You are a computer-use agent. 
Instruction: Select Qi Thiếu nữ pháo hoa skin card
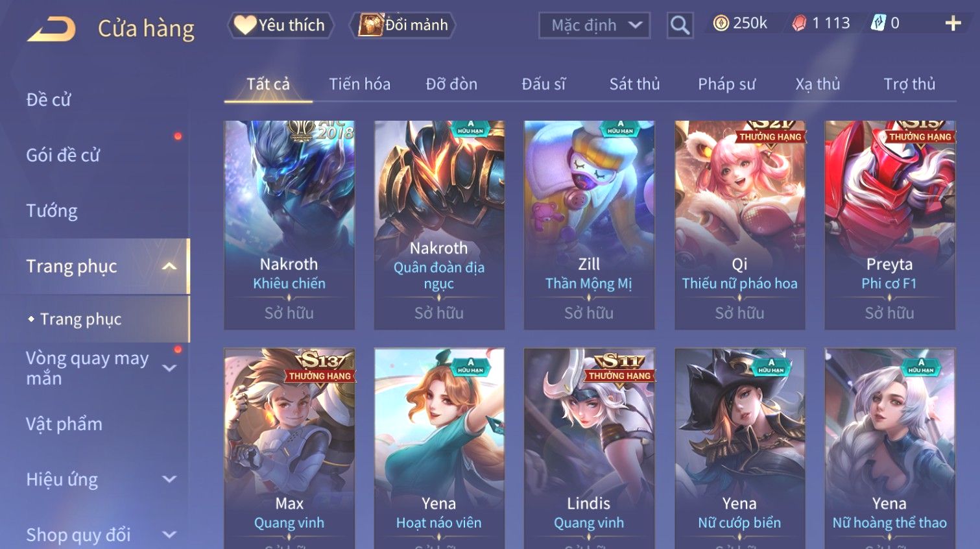[x=739, y=225]
